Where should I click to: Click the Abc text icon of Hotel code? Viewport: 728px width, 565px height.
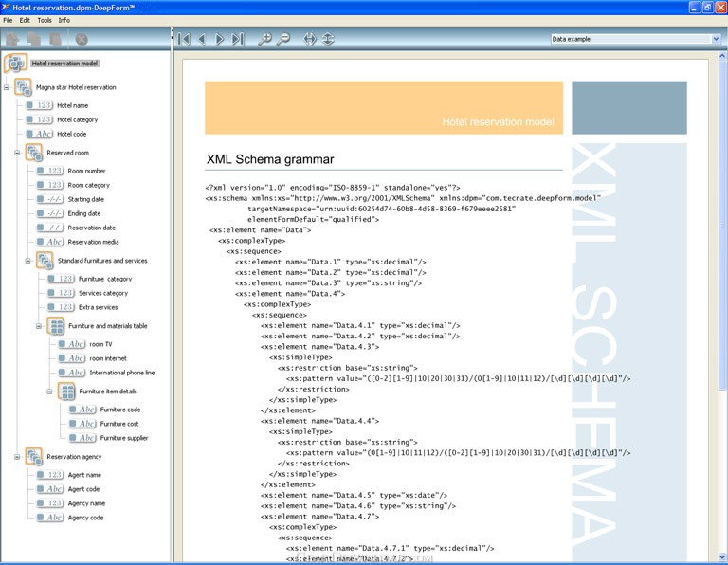(39, 134)
